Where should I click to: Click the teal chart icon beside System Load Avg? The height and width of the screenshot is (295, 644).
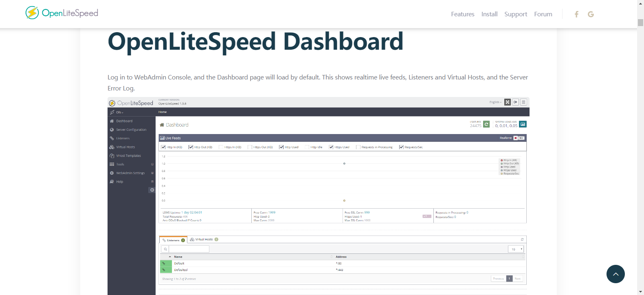point(523,124)
